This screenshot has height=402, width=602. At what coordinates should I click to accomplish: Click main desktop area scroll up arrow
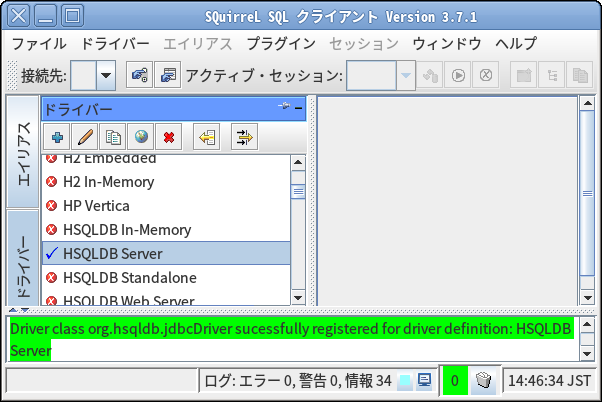pos(587,103)
